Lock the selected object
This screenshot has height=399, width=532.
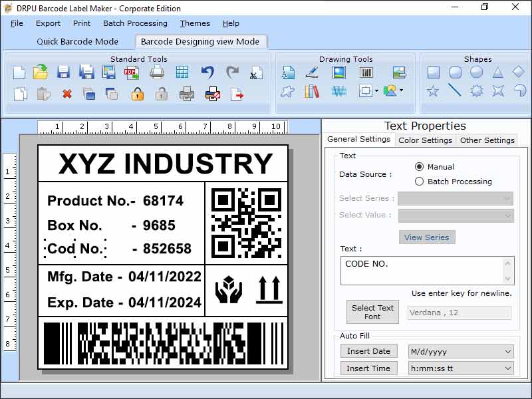[136, 94]
